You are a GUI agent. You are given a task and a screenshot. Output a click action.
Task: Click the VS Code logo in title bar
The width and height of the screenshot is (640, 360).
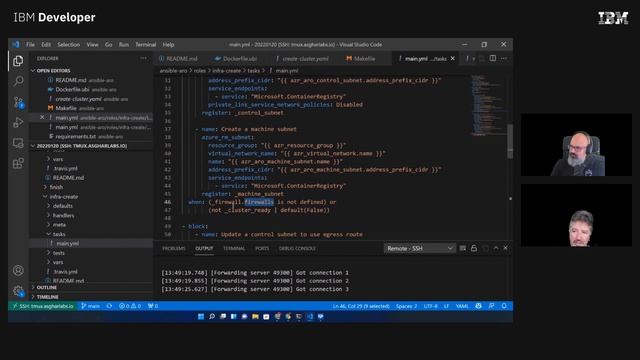coord(16,44)
